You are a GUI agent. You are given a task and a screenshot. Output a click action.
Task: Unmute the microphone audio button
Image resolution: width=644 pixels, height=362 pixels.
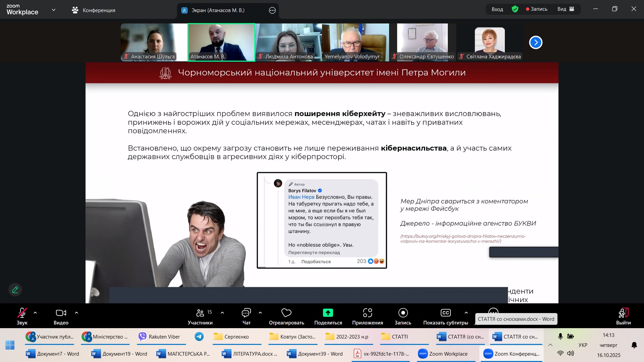[x=22, y=313]
